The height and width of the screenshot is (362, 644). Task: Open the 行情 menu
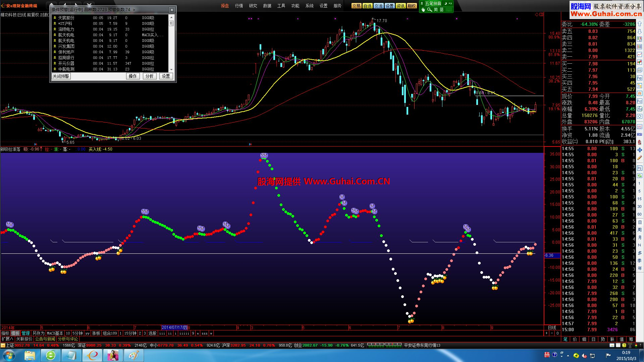tap(239, 6)
